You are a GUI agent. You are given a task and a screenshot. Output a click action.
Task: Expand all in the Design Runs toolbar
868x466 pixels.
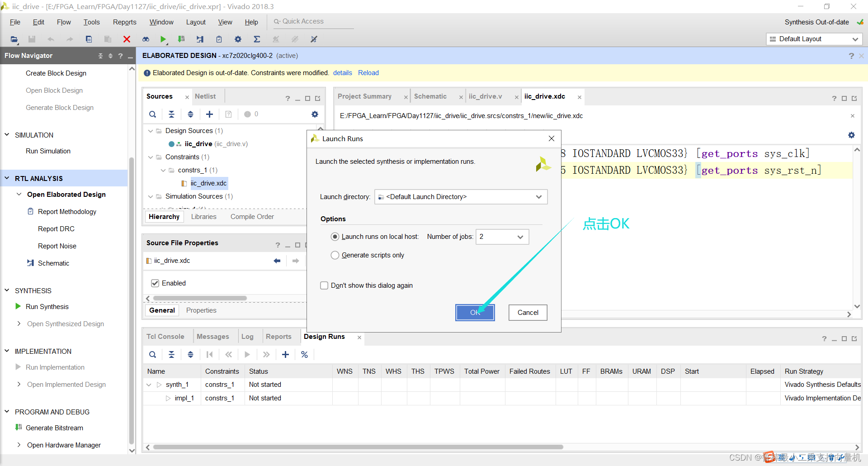(x=190, y=355)
